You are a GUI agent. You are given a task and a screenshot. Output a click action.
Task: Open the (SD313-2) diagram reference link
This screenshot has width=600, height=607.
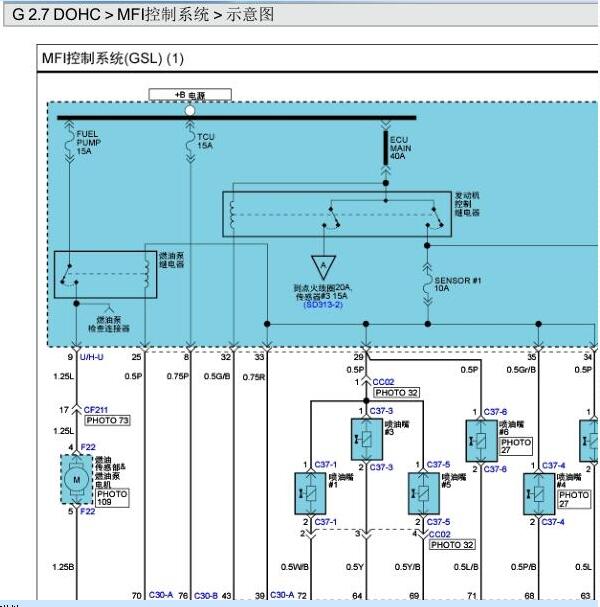(323, 305)
